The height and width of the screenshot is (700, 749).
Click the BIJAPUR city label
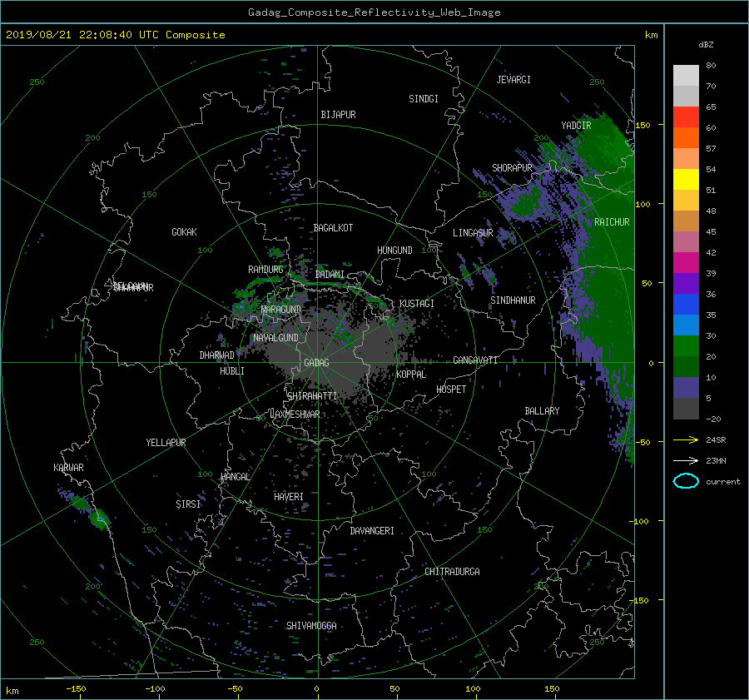pos(338,115)
